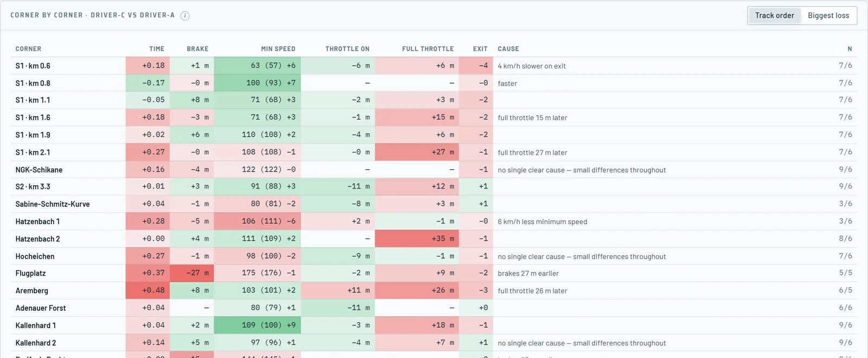Click Hatzenbach 2's +35 m full throttle cell
Image resolution: width=868 pixels, height=358 pixels.
tap(417, 239)
